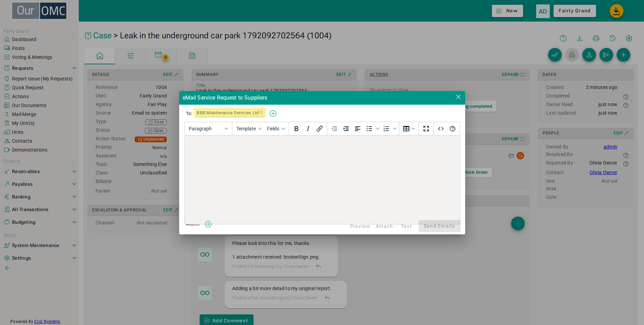644x325 pixels.
Task: Expand the Receivables menu section
Action: [40, 171]
